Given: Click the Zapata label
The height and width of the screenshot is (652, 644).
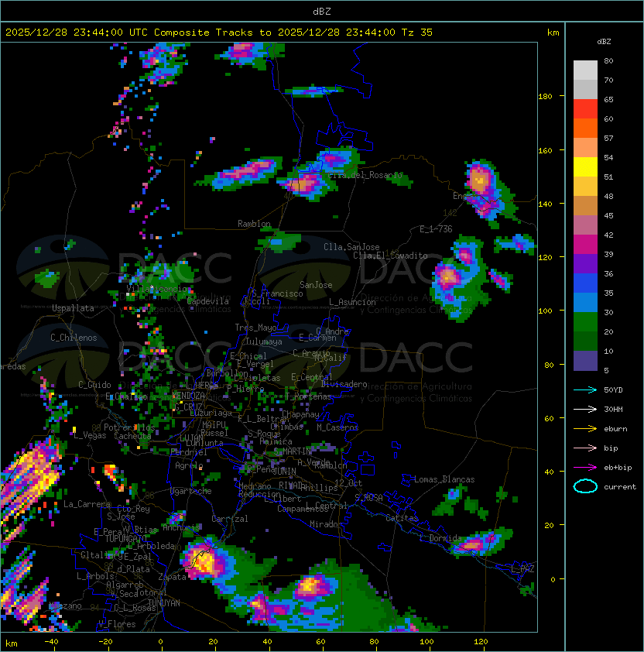Looking at the screenshot, I should click(x=172, y=577).
